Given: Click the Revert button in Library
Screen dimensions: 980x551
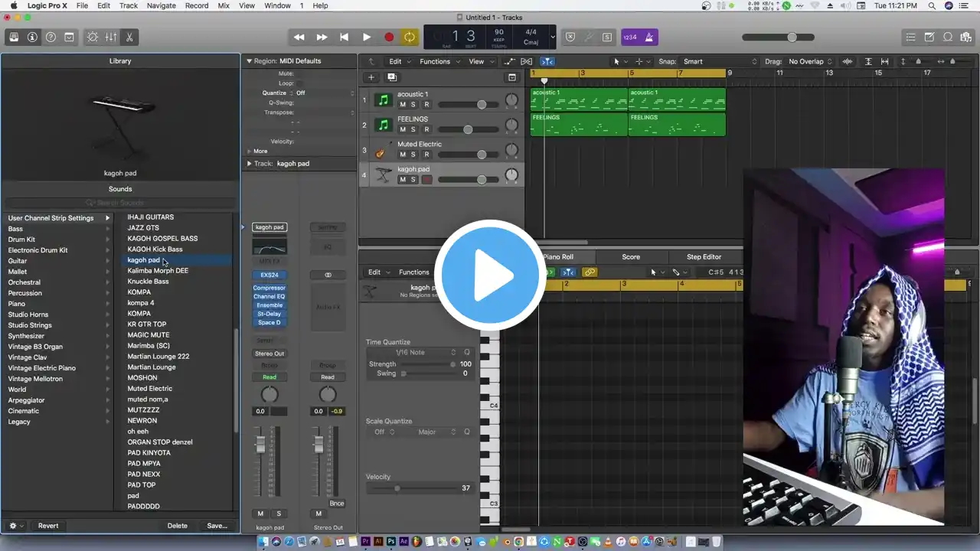Looking at the screenshot, I should 48,526.
